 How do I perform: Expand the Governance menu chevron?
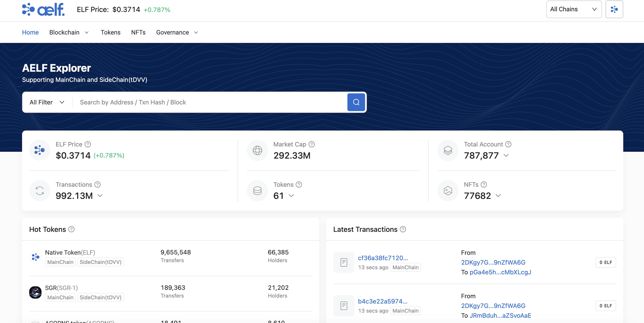point(196,33)
